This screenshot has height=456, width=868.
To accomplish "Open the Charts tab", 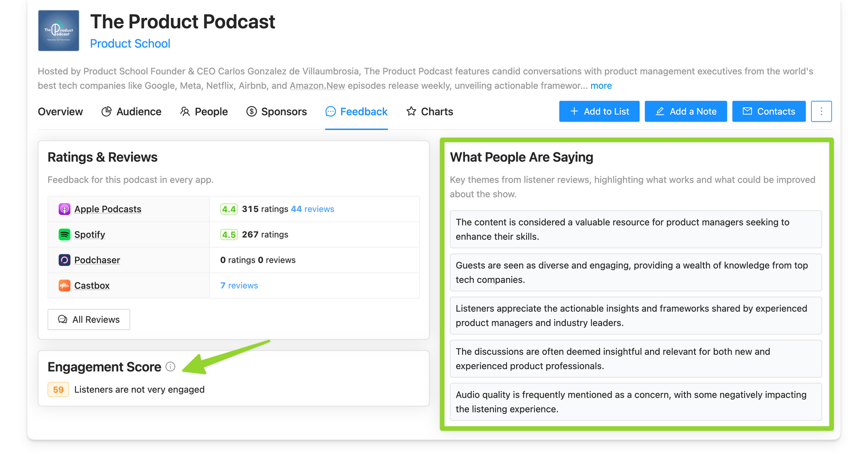I will pos(430,112).
